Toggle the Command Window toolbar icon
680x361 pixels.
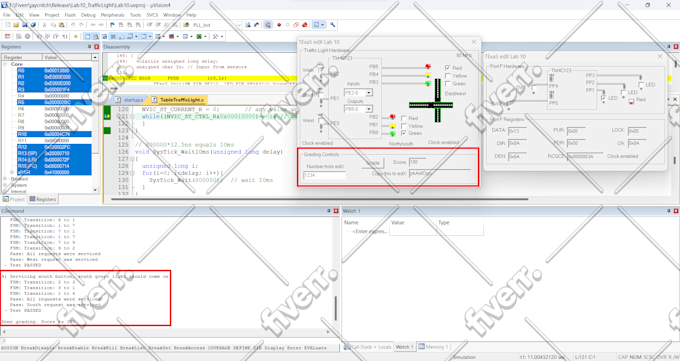point(87,36)
